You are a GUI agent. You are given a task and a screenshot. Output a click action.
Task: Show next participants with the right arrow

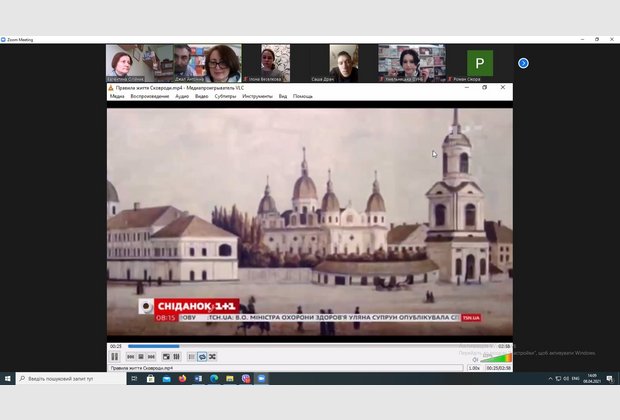coord(523,63)
